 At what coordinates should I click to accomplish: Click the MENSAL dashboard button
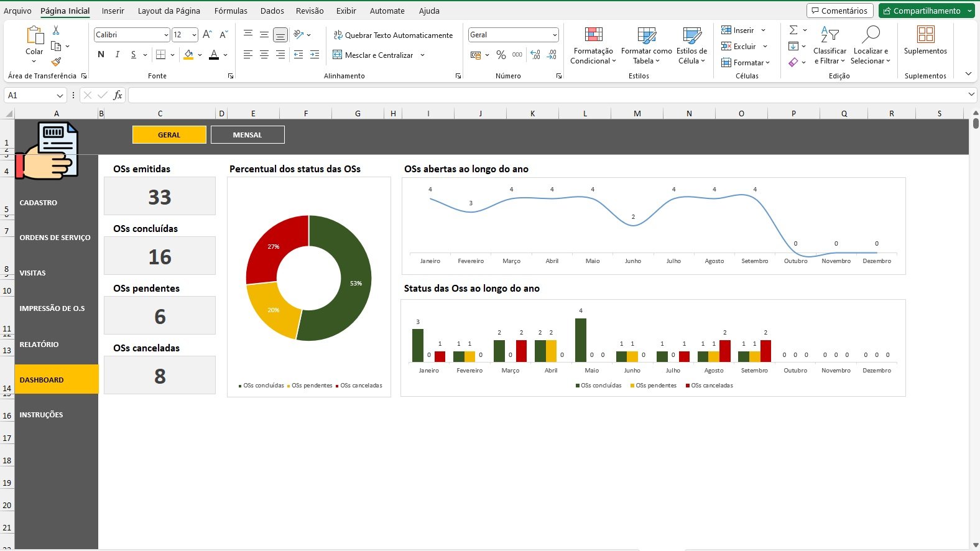[x=247, y=135]
